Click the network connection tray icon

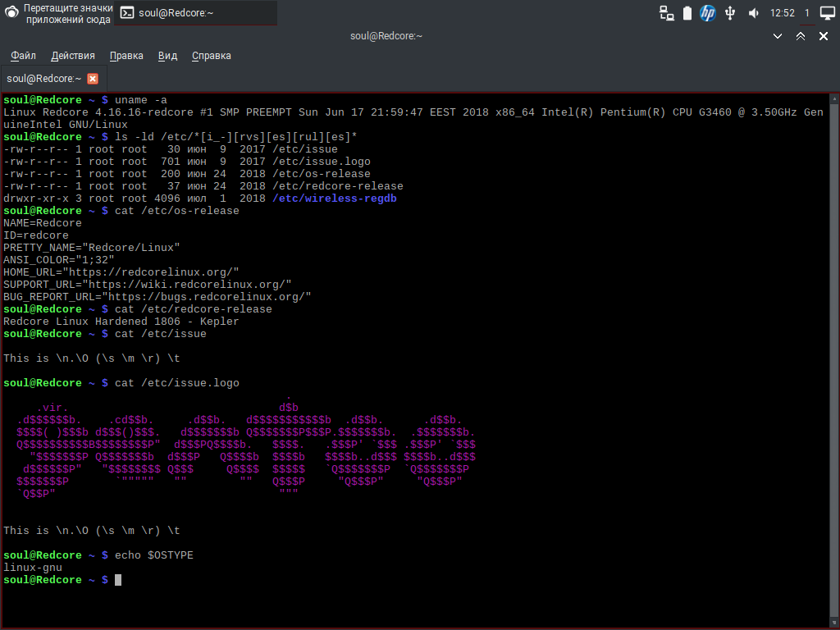(666, 13)
